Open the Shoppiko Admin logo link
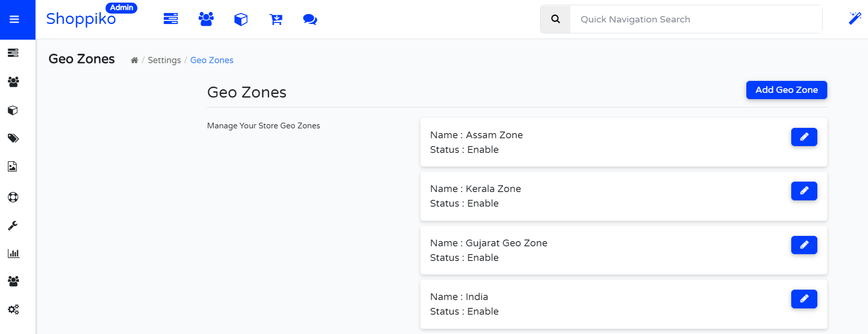 pyautogui.click(x=91, y=16)
